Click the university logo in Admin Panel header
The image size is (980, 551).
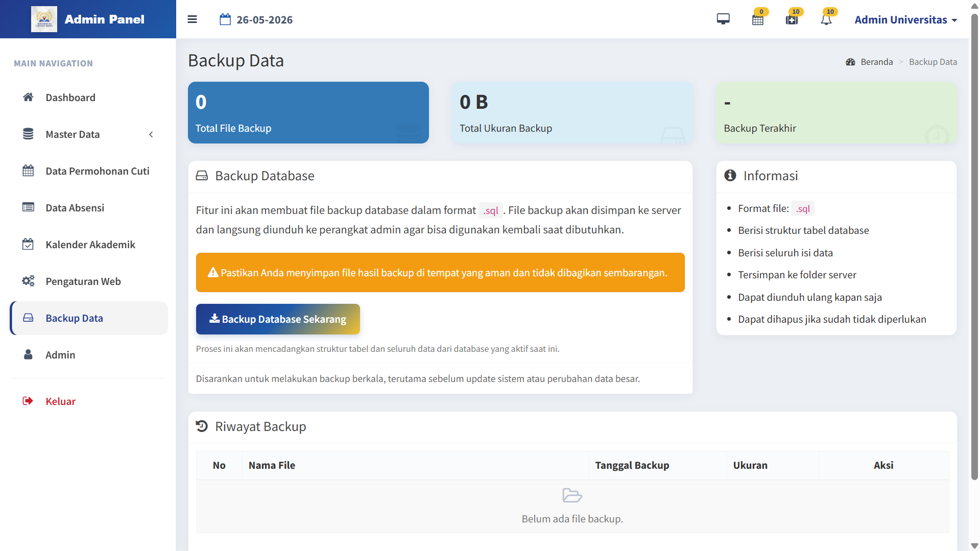coord(44,19)
